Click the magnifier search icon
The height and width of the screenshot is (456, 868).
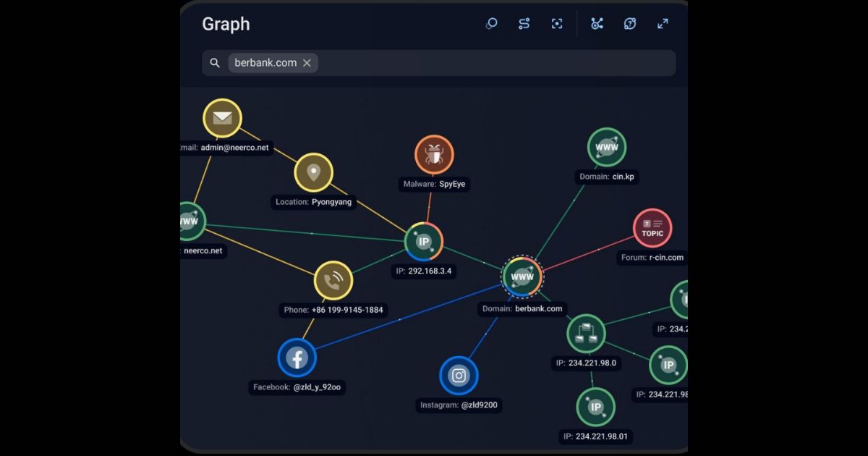tap(215, 63)
